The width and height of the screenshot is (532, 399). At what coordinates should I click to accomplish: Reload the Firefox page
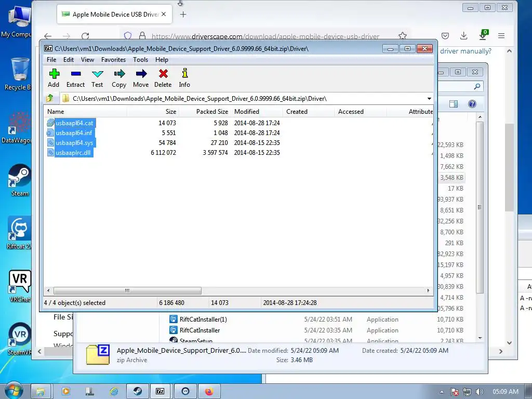click(x=85, y=36)
